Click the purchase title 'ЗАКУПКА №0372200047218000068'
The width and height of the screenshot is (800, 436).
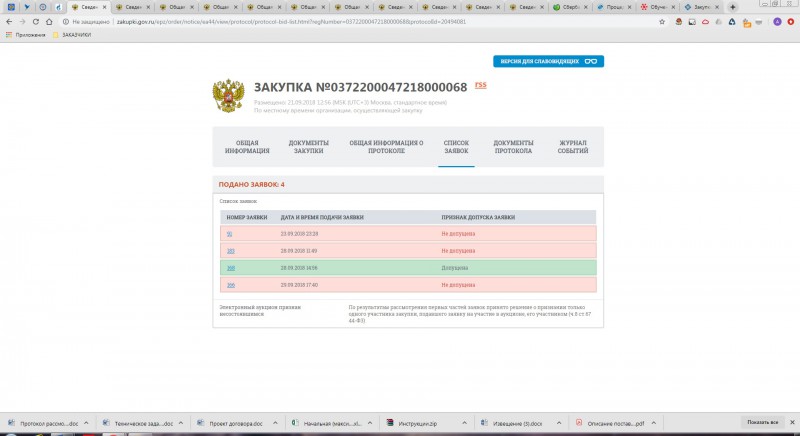[x=361, y=87]
